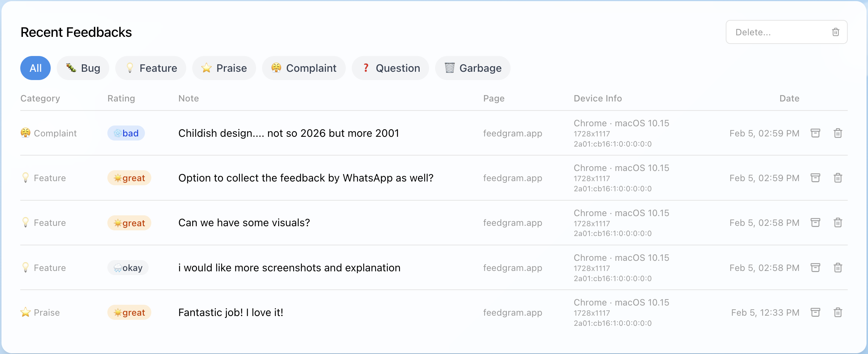Click the "okay" rating badge
The width and height of the screenshot is (868, 354).
click(x=128, y=268)
